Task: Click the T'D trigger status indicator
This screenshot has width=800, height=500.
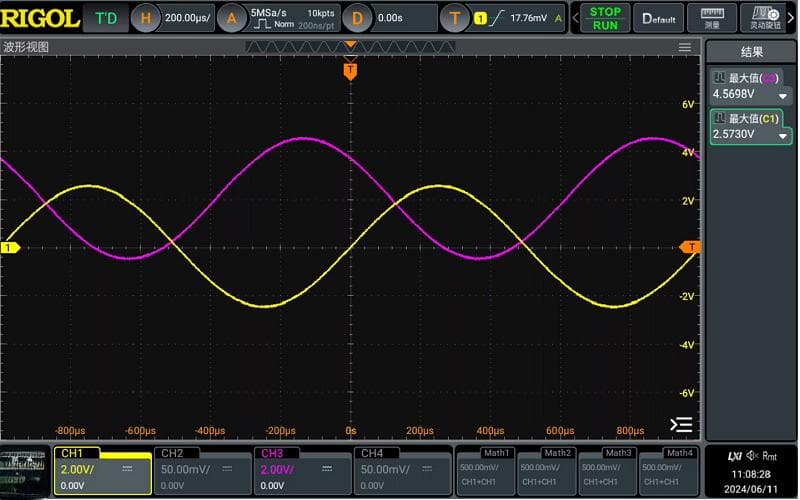Action: [x=106, y=18]
